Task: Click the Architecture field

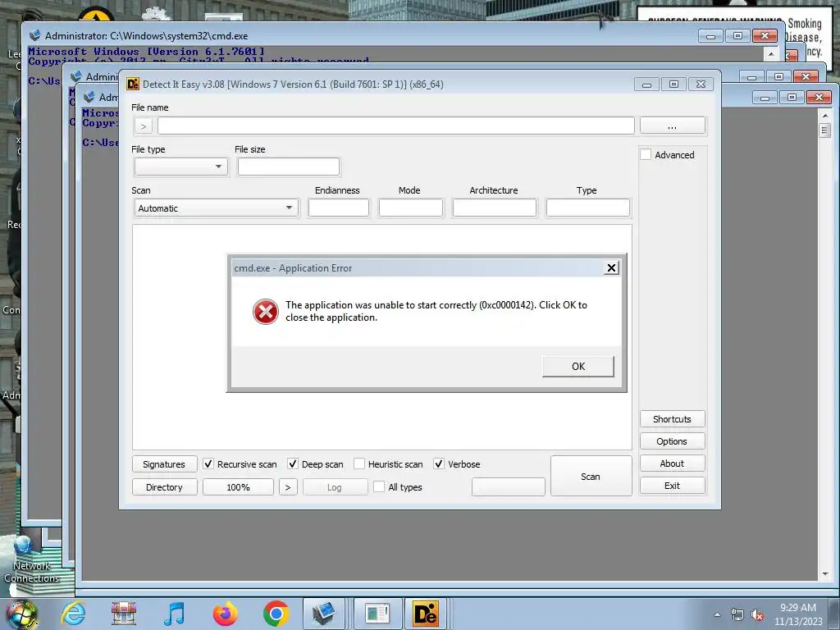Action: tap(495, 208)
